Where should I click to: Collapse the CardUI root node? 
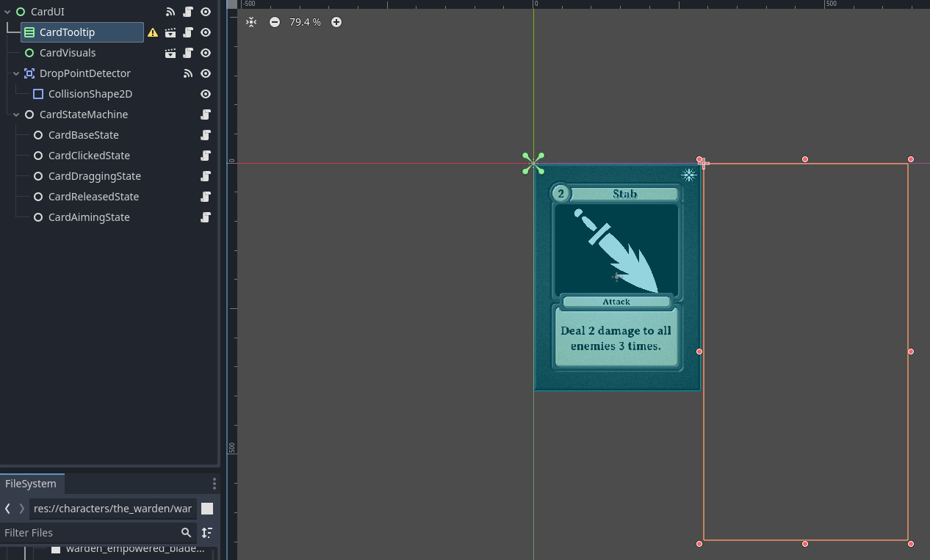point(7,11)
